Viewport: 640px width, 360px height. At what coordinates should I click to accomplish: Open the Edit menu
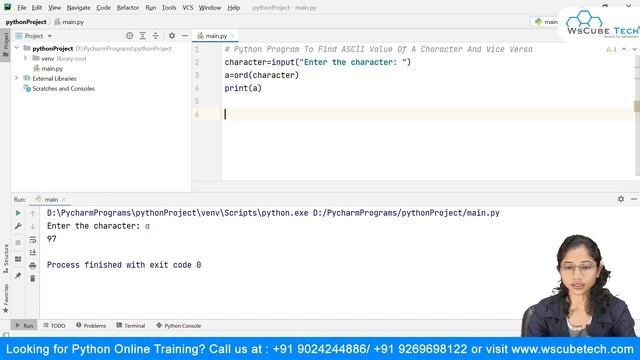(x=37, y=8)
